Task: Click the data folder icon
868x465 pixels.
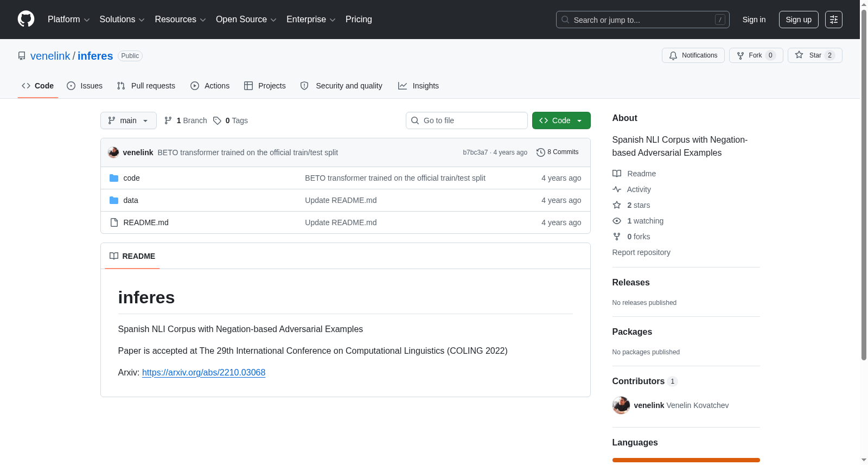Action: [114, 200]
